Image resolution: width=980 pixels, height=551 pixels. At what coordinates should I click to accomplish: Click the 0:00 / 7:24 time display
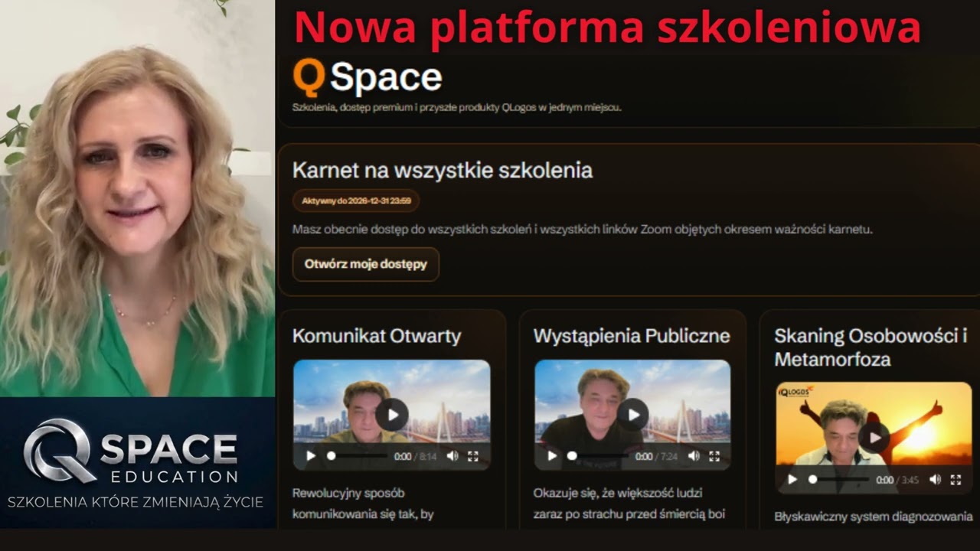point(656,456)
